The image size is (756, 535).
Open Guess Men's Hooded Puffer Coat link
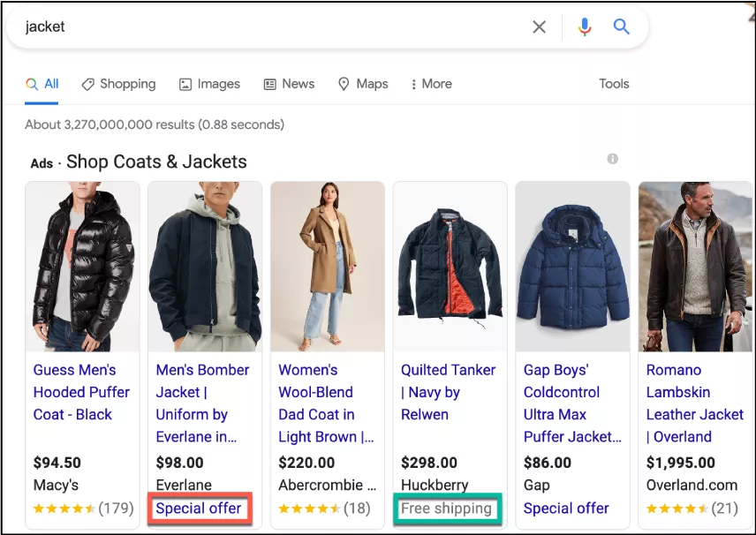click(81, 392)
